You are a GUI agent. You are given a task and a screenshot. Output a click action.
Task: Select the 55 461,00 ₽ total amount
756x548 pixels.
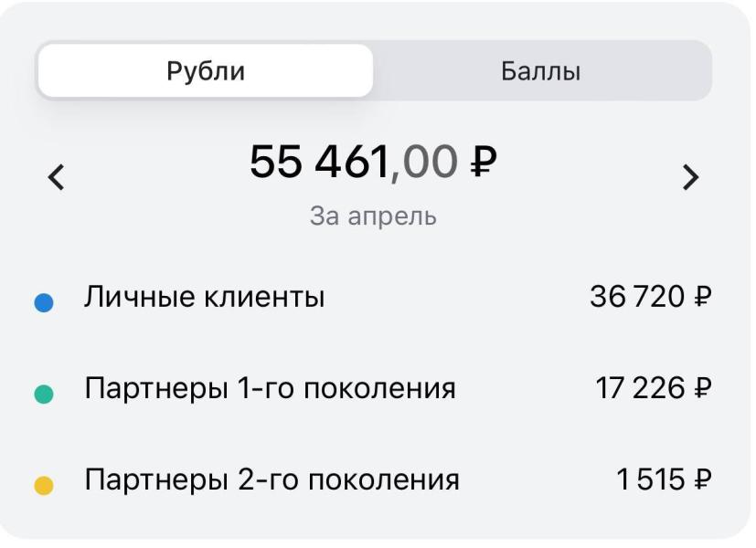tap(373, 162)
